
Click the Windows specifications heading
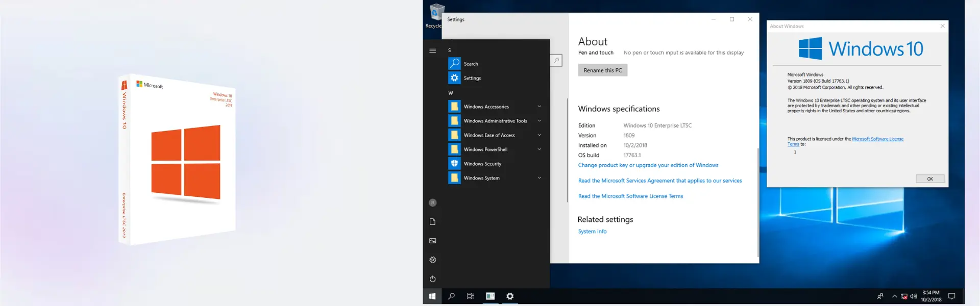(x=619, y=109)
